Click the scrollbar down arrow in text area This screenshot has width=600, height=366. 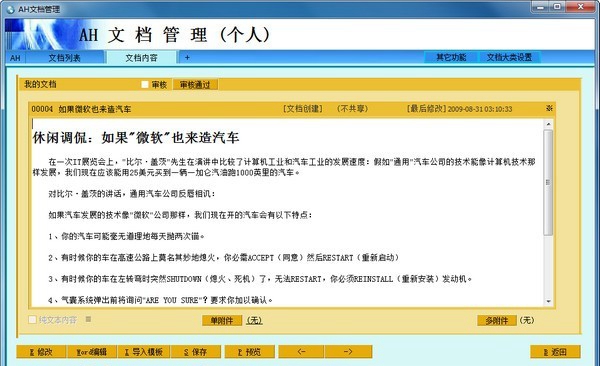[x=548, y=302]
